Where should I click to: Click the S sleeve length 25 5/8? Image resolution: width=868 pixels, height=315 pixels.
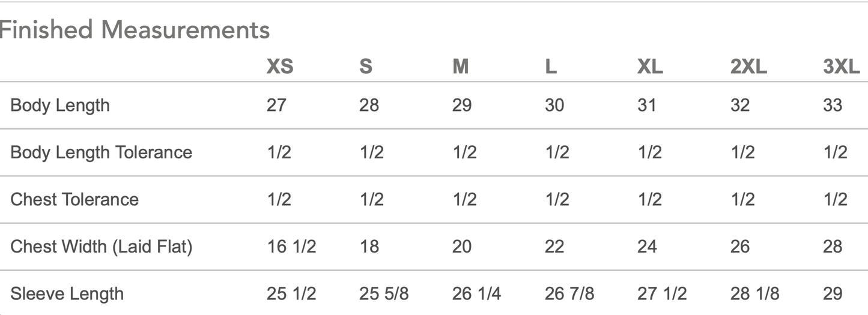(x=384, y=294)
